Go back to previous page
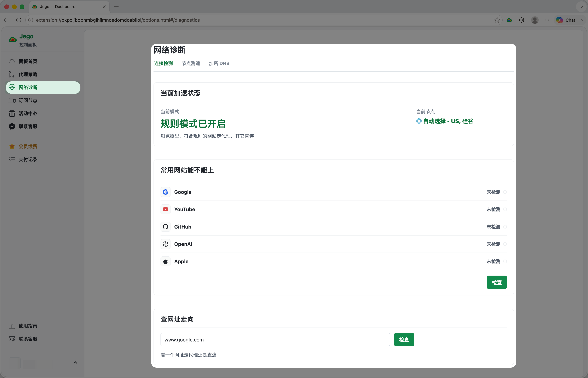 pos(7,20)
